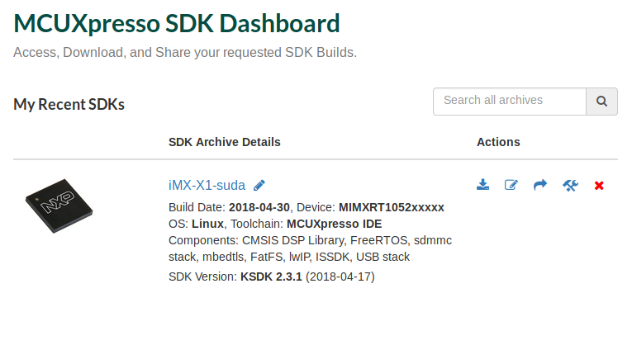Delete the iMX-X1-suda SDK with red X
Viewport: 632px width, 364px height.
(599, 185)
